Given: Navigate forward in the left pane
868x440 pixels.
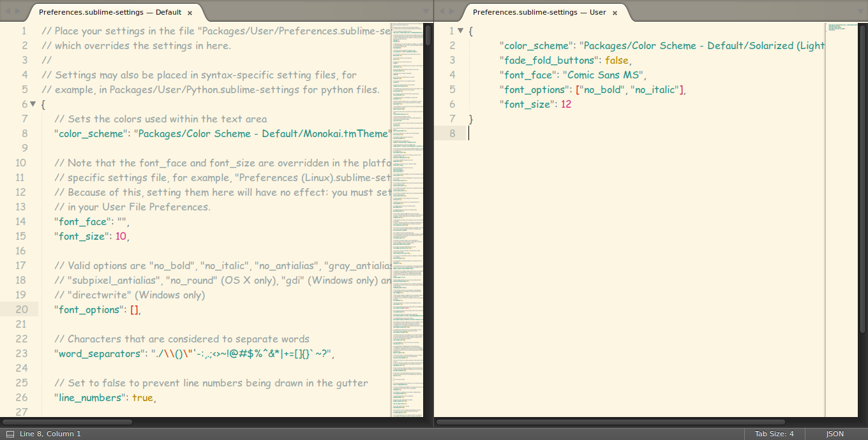Looking at the screenshot, I should click(x=17, y=11).
